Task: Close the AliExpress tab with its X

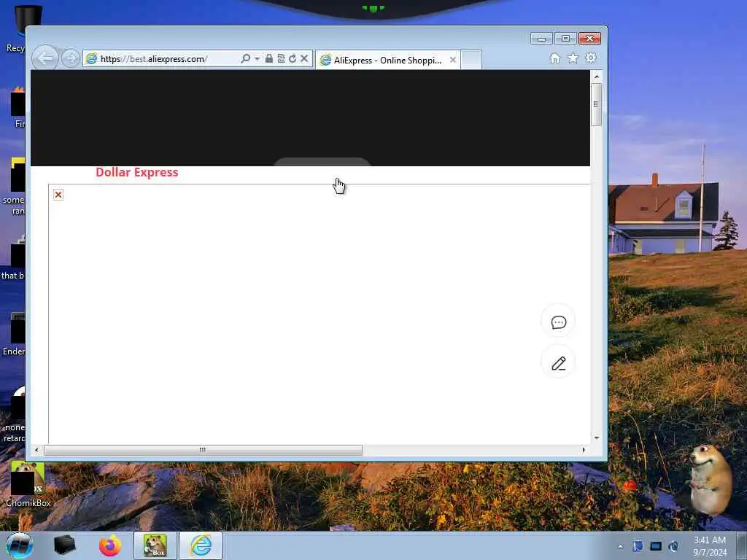Action: (452, 60)
